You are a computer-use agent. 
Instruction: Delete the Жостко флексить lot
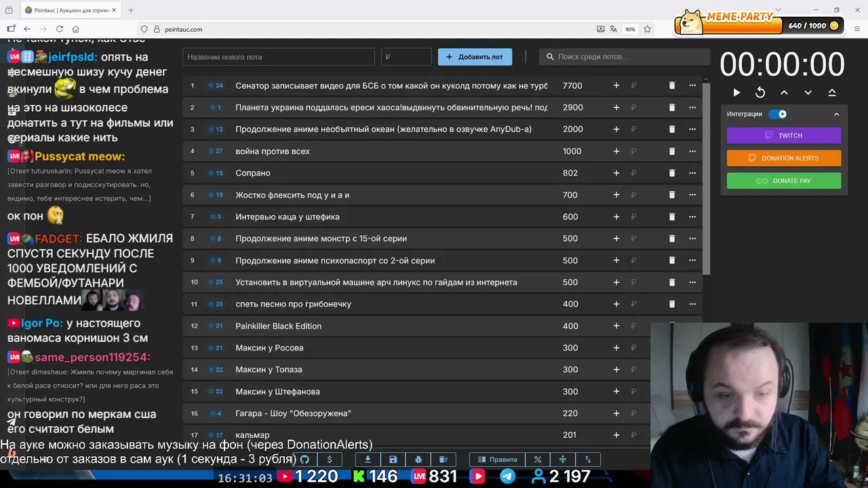pos(672,195)
